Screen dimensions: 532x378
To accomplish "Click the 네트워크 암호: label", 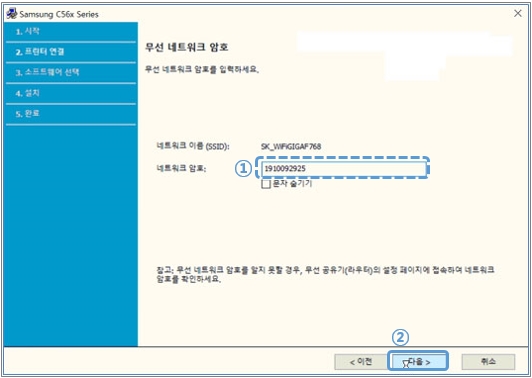I will click(x=181, y=168).
